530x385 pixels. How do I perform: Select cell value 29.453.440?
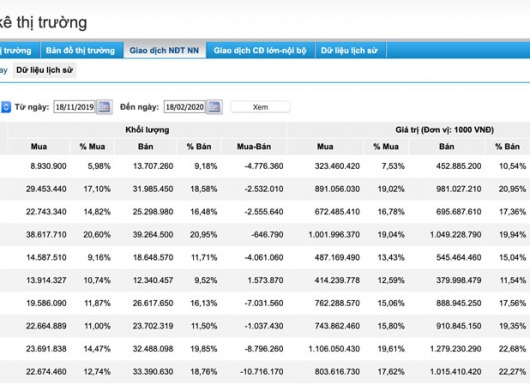(x=46, y=189)
